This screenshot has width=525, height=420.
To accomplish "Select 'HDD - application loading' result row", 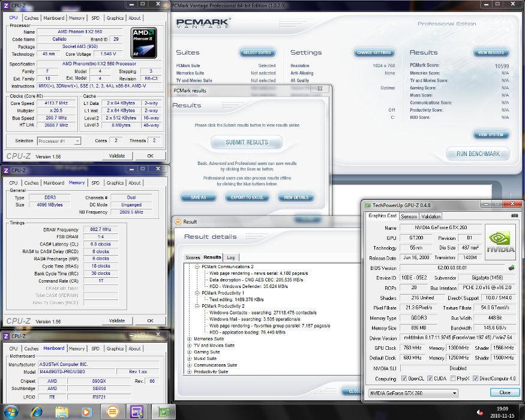I will [x=247, y=332].
